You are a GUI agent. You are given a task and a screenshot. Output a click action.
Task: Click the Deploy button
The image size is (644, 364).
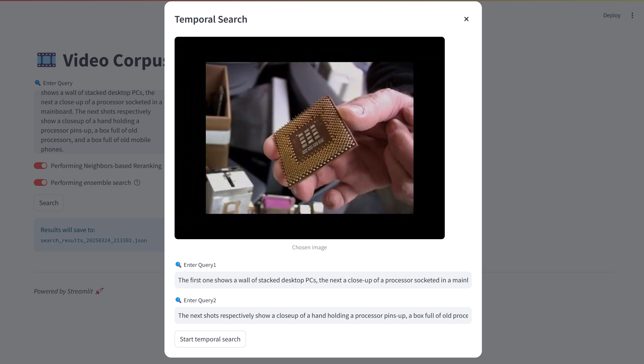[x=612, y=16]
